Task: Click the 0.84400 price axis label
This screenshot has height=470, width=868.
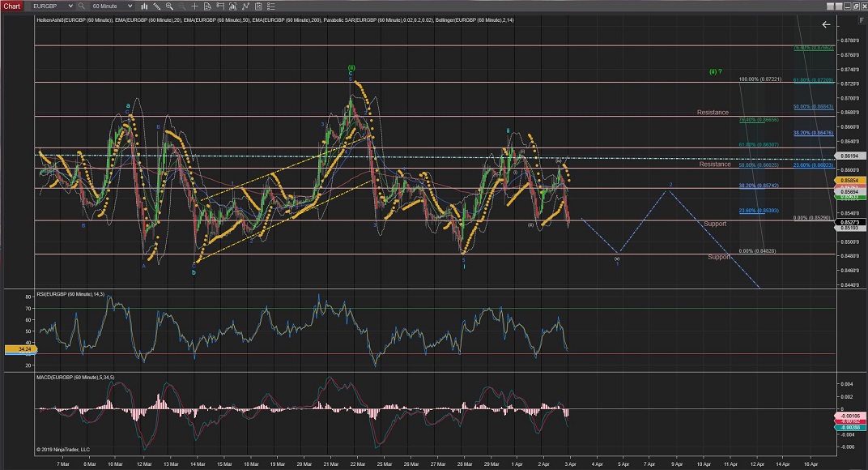Action: tap(849, 285)
